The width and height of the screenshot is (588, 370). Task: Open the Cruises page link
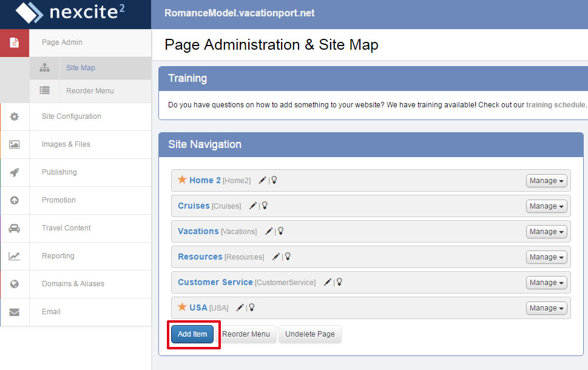point(194,206)
